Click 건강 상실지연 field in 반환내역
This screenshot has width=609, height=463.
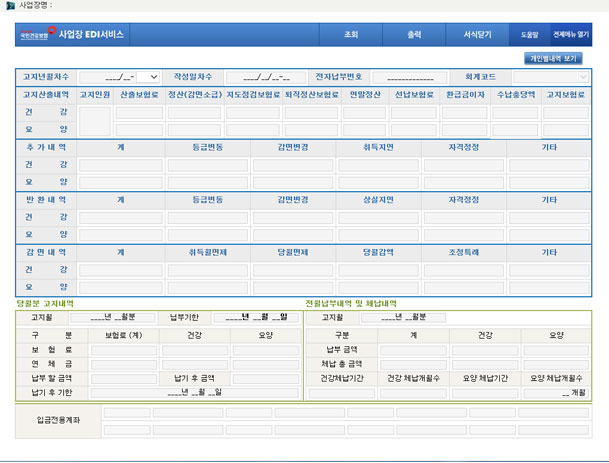(378, 218)
